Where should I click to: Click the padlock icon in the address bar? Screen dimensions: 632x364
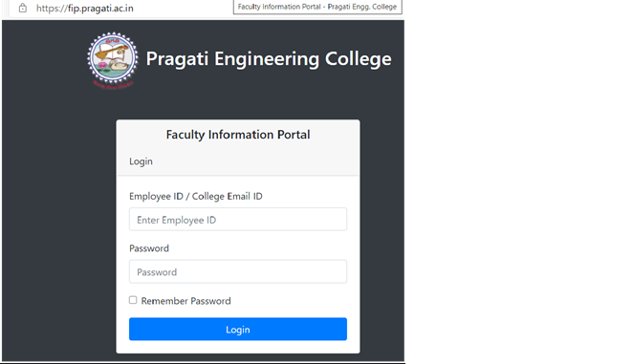tap(23, 8)
